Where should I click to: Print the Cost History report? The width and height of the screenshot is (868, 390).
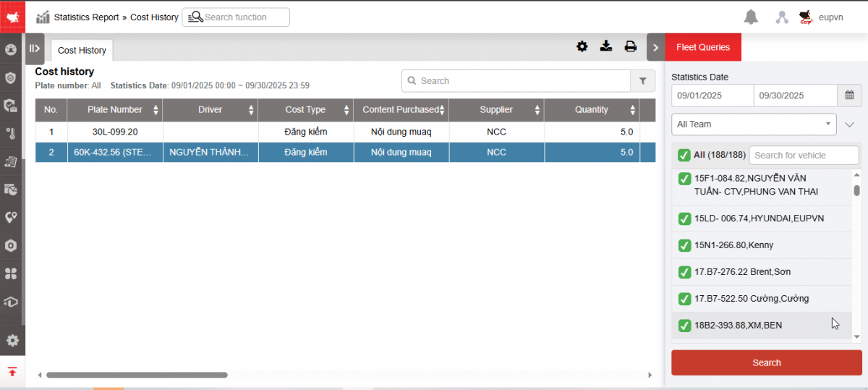point(631,47)
